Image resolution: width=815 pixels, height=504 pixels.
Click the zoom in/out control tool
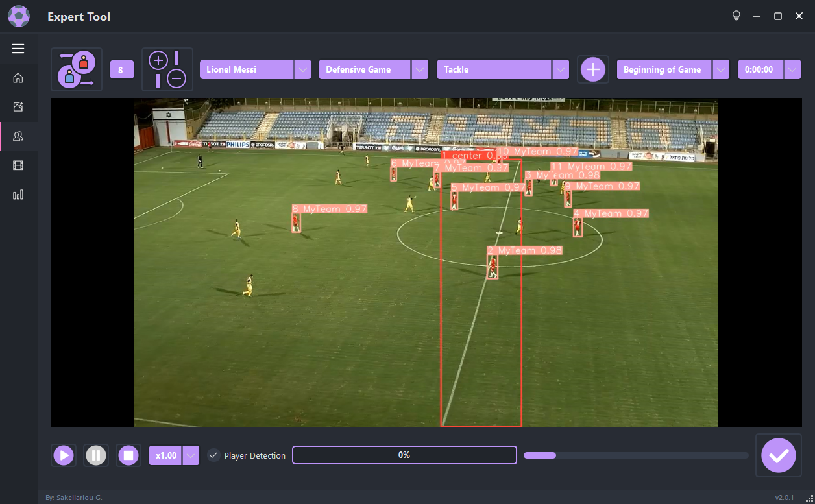coord(167,69)
